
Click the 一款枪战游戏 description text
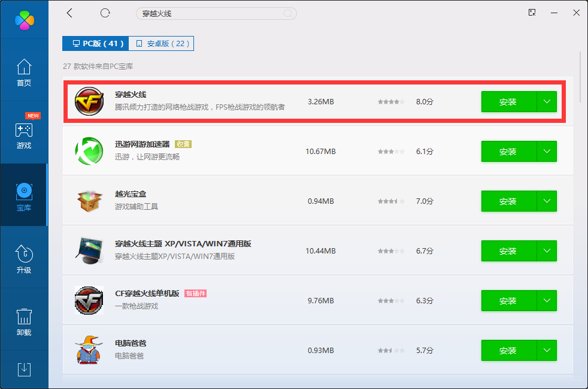coord(137,306)
